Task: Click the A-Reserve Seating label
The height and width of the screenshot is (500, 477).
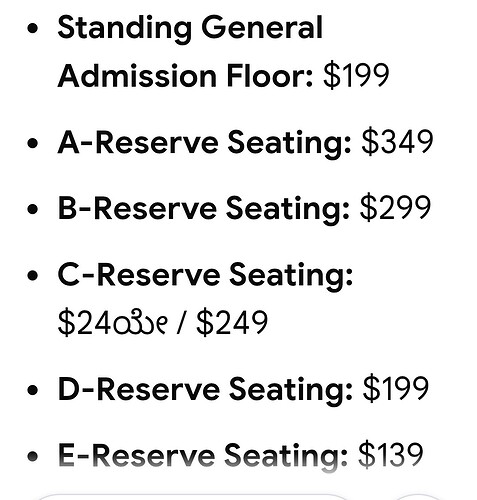Action: (204, 142)
